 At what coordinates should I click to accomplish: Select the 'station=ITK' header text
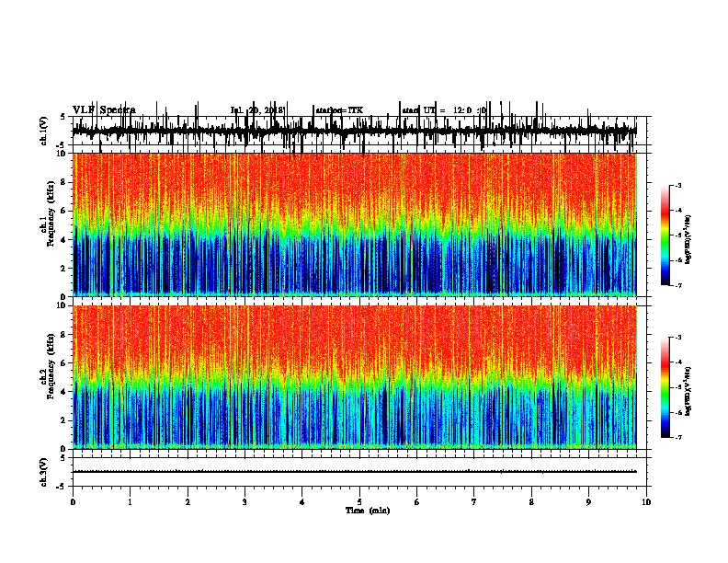click(339, 110)
